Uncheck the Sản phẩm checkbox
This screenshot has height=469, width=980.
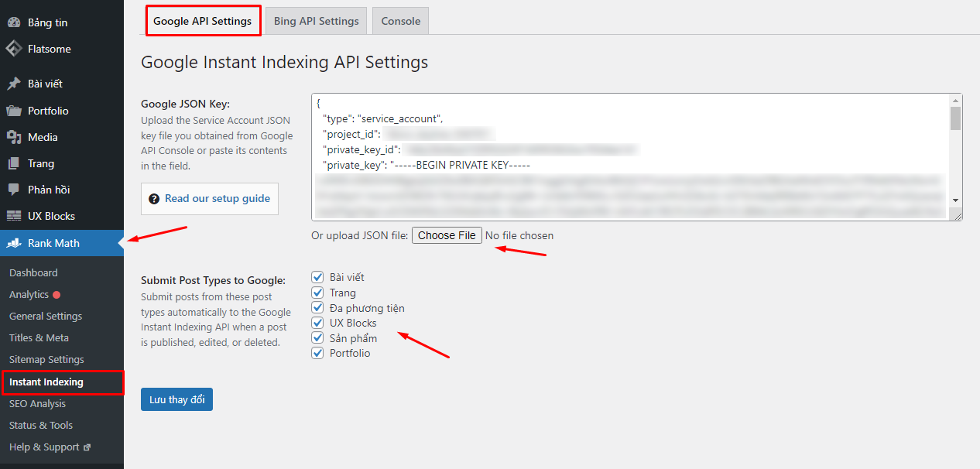[317, 338]
